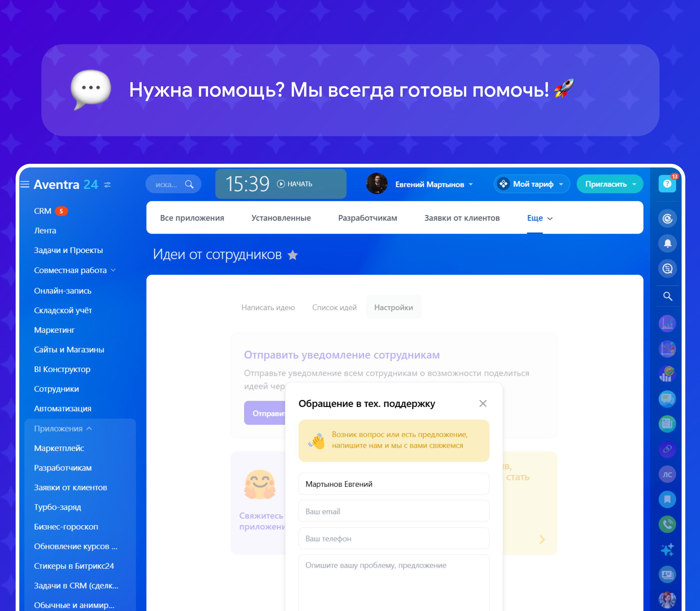Start the workday with НАЧАТЬ button
The width and height of the screenshot is (700, 611).
[295, 184]
